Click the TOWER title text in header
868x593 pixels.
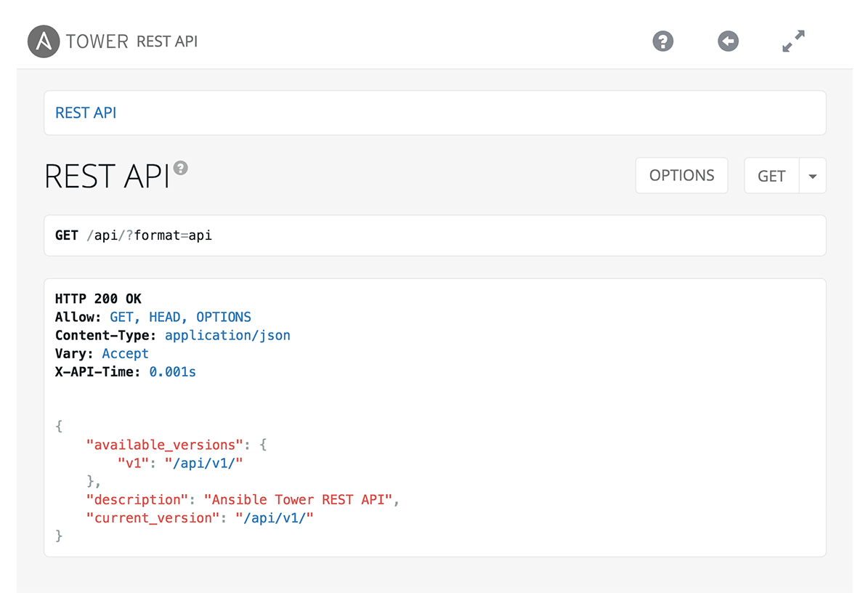97,41
